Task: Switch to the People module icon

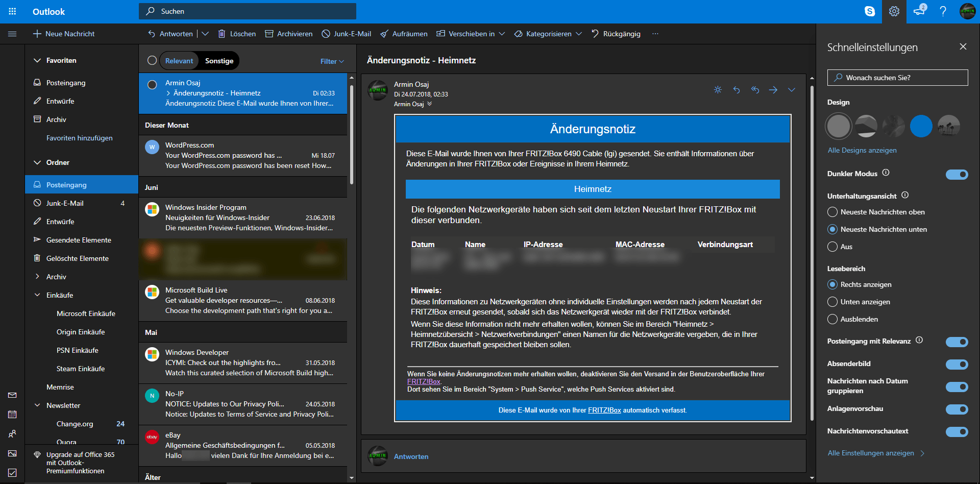Action: (x=12, y=434)
